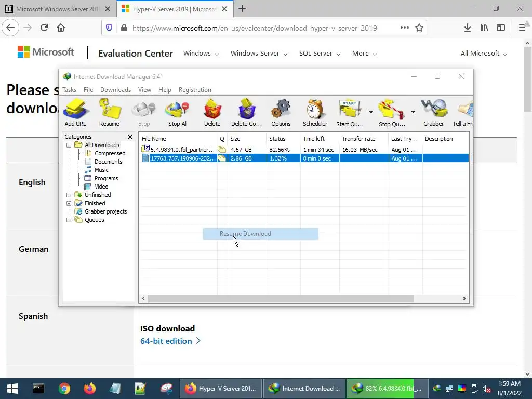The image size is (532, 399).
Task: Click the left scroll arrow of download list
Action: pos(143,299)
